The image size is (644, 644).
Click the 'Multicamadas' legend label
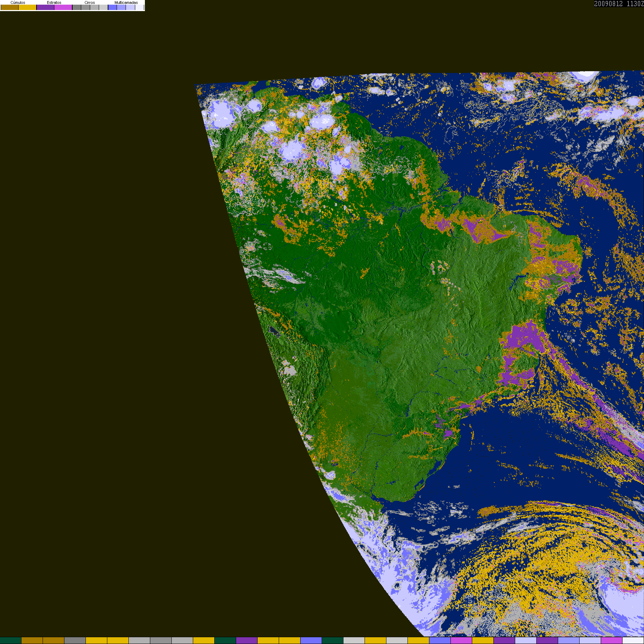tap(126, 3)
